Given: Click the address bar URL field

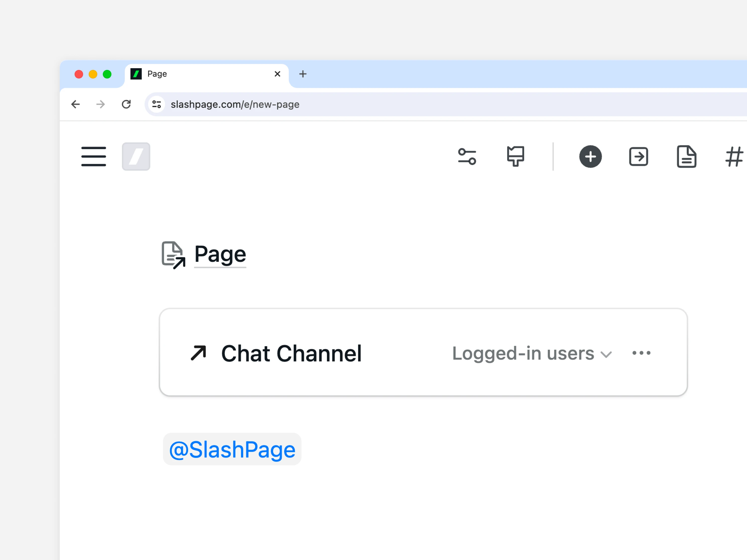Looking at the screenshot, I should [x=446, y=104].
